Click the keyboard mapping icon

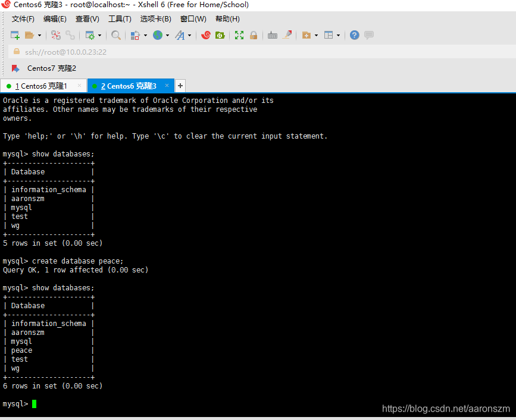273,35
